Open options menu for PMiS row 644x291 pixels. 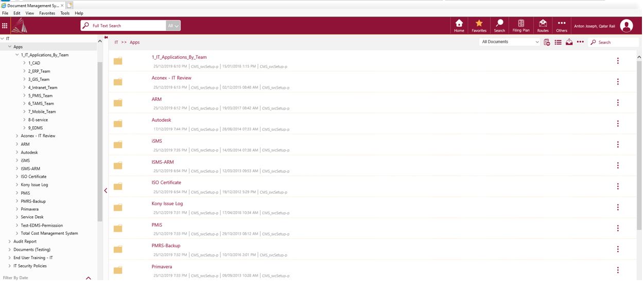(x=618, y=228)
